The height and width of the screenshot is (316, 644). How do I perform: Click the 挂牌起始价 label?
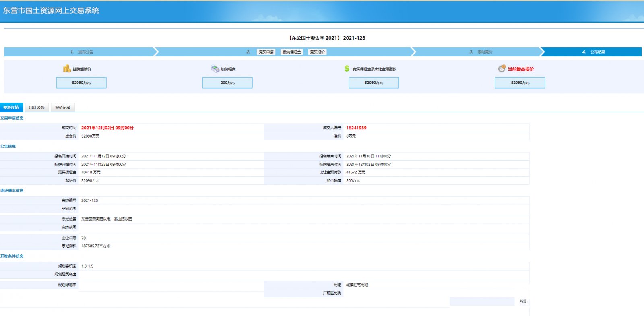(82, 69)
